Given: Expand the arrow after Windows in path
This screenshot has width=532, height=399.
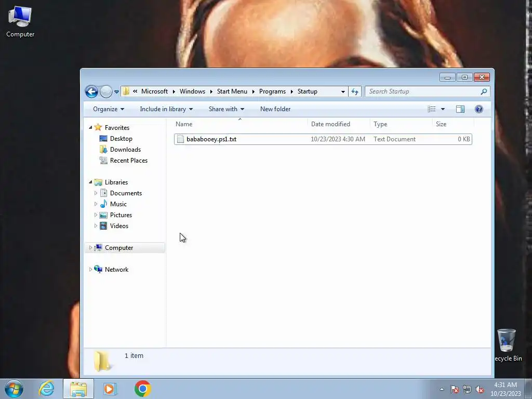Looking at the screenshot, I should [211, 91].
